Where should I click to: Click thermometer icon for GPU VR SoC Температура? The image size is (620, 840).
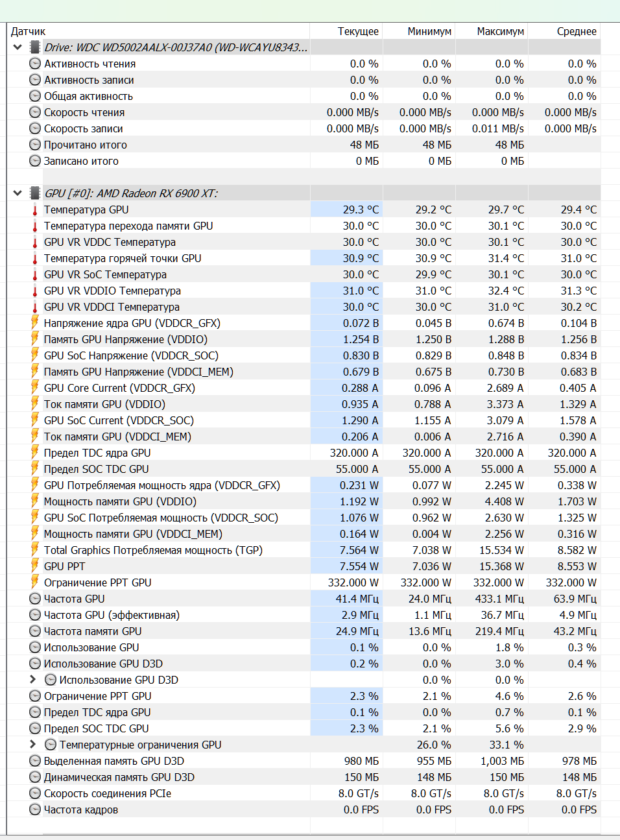tap(35, 274)
